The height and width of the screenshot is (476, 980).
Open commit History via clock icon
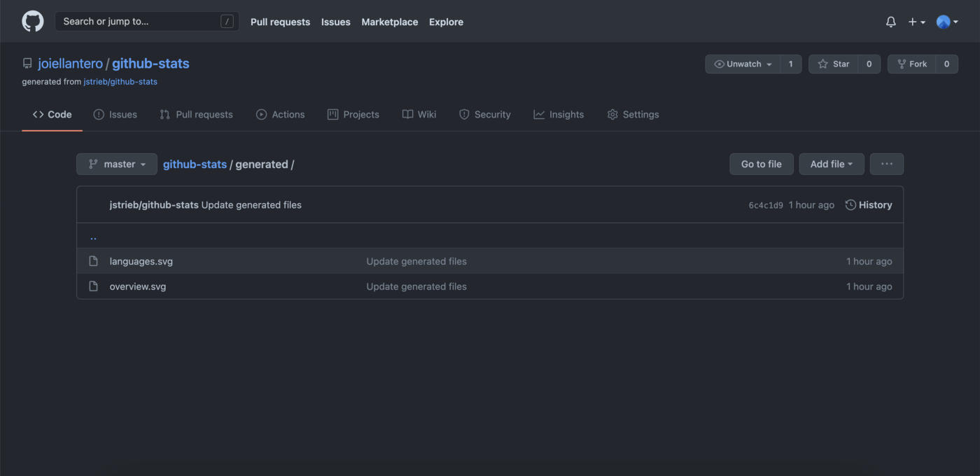(x=850, y=205)
